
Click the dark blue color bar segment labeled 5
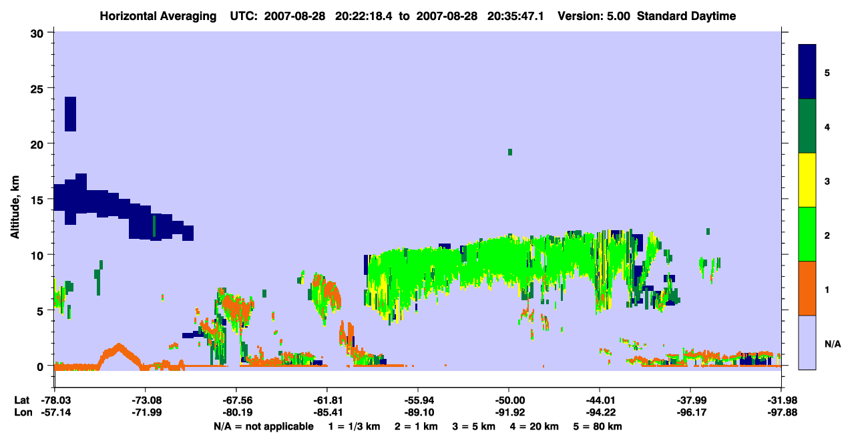pyautogui.click(x=807, y=71)
